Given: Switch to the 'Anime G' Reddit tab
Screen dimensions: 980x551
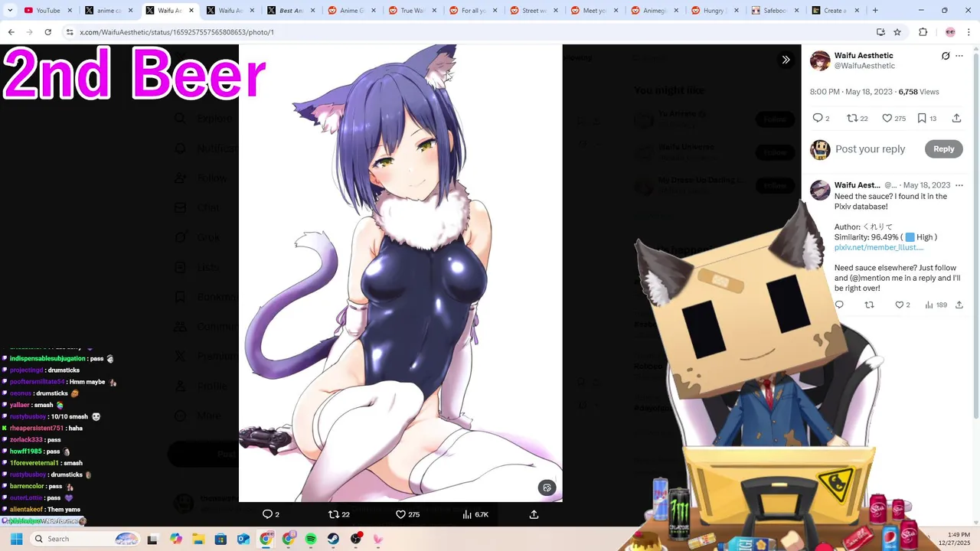Looking at the screenshot, I should 351,11.
